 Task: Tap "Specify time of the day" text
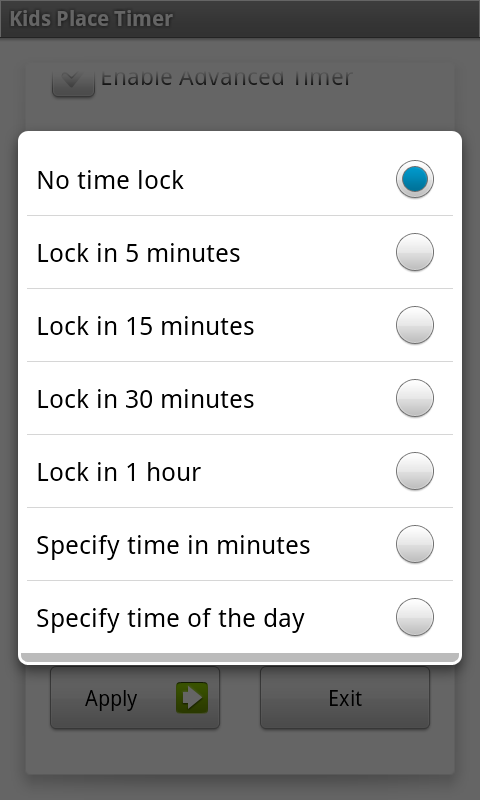tap(170, 618)
